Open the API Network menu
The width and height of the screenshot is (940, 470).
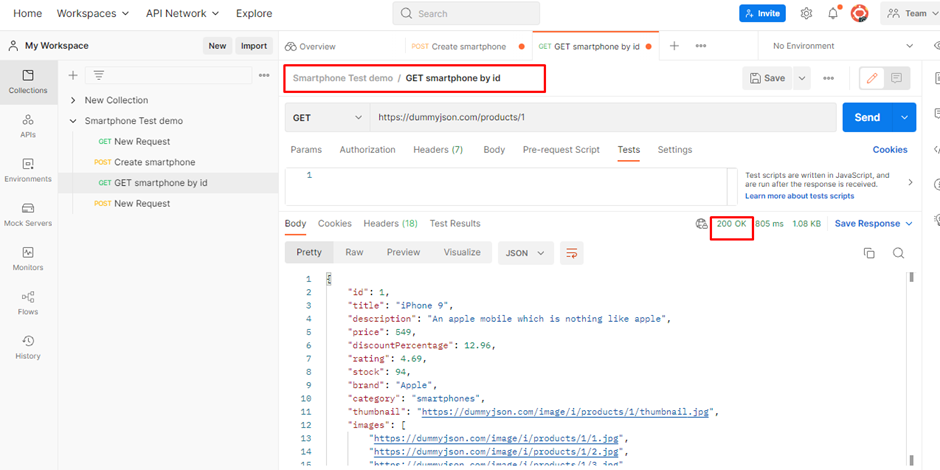tap(182, 13)
